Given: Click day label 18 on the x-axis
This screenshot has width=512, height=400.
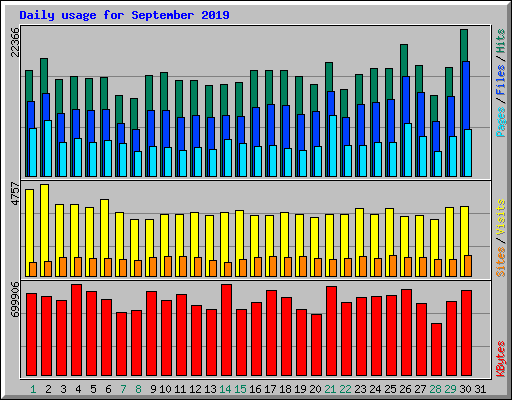Looking at the screenshot, I should click(285, 389).
